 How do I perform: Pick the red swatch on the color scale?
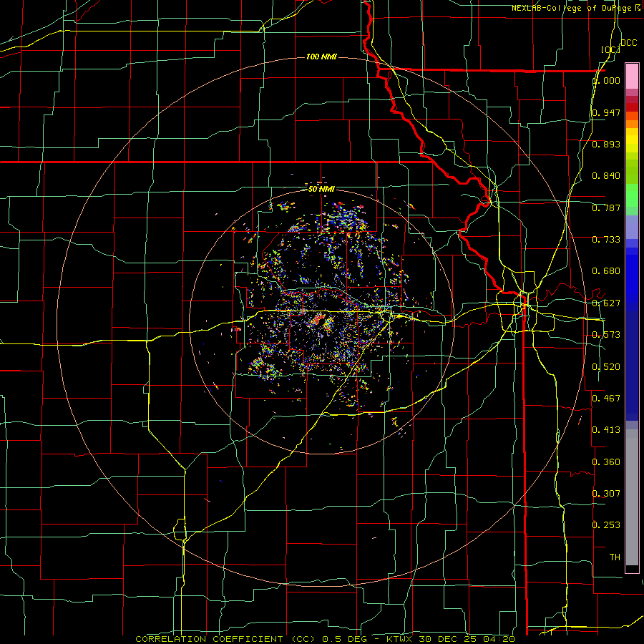632,107
